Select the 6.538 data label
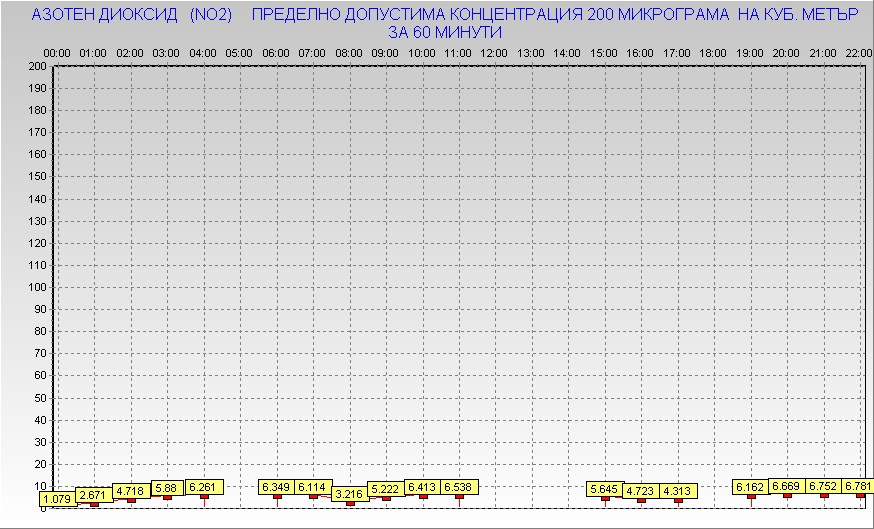The width and height of the screenshot is (874, 529). tap(459, 487)
